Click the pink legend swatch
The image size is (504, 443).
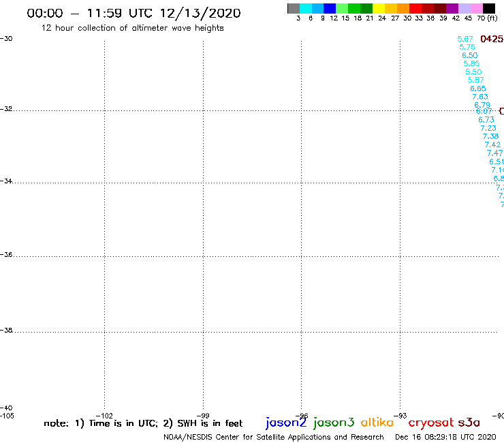click(476, 8)
